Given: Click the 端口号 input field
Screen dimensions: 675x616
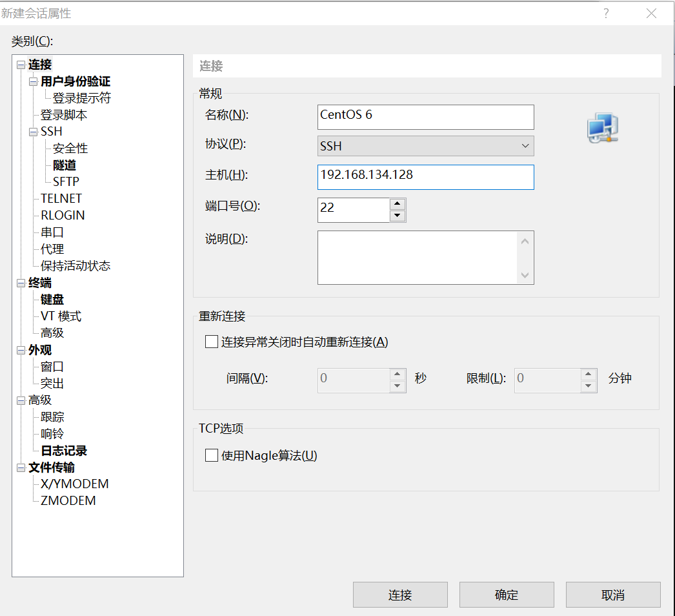Looking at the screenshot, I should [354, 210].
